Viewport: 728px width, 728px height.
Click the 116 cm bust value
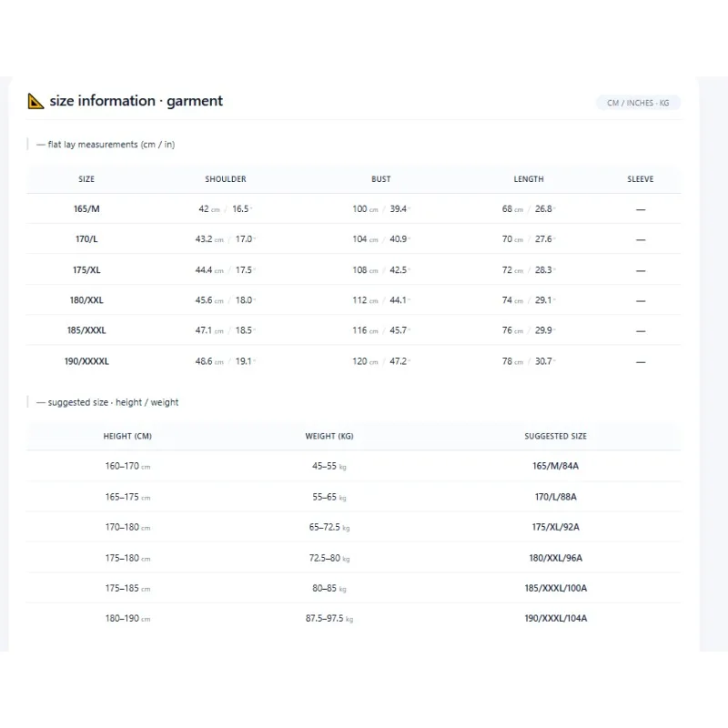[x=365, y=330]
